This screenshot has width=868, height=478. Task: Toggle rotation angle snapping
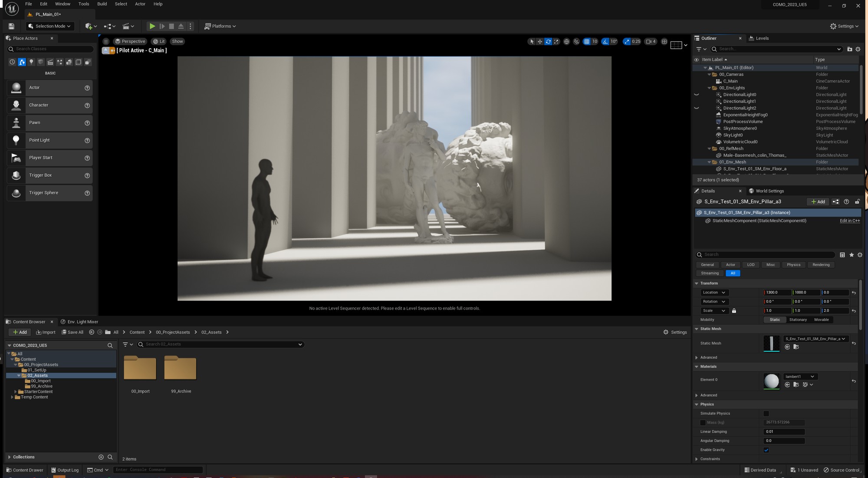point(605,42)
